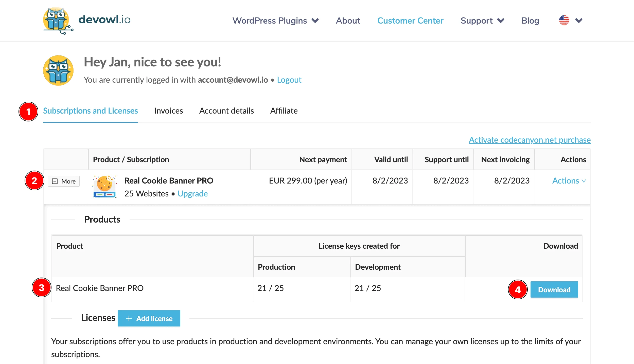
Task: Click the red step 4 marker
Action: click(518, 289)
